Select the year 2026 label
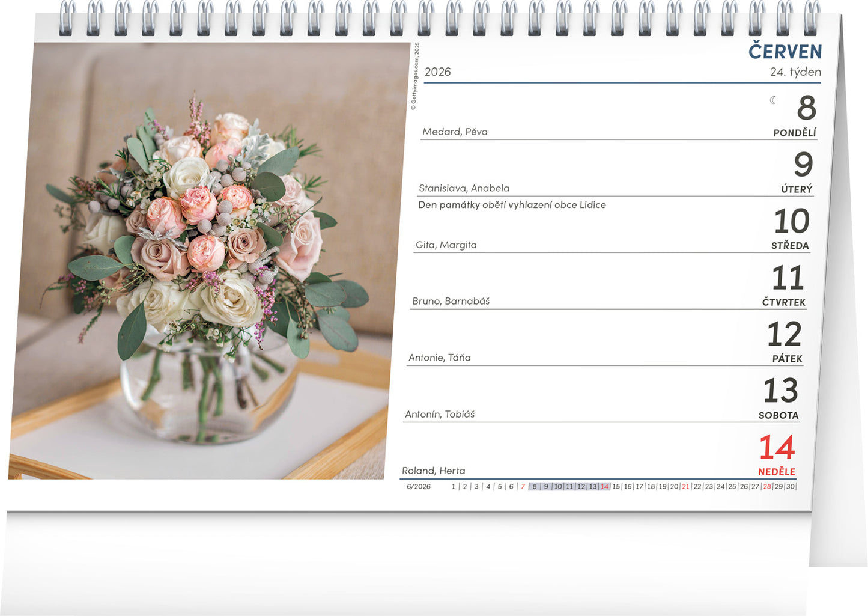 (x=437, y=72)
